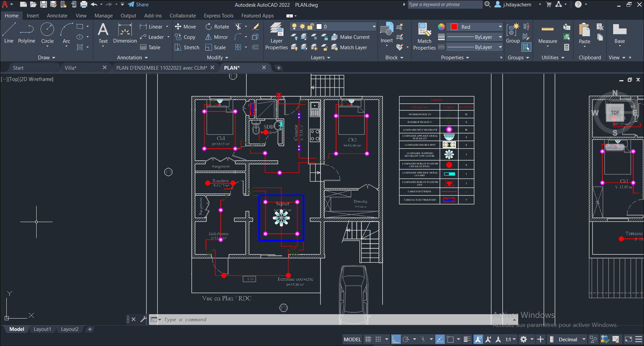Click the Share button
This screenshot has height=346, width=644.
coord(138,5)
